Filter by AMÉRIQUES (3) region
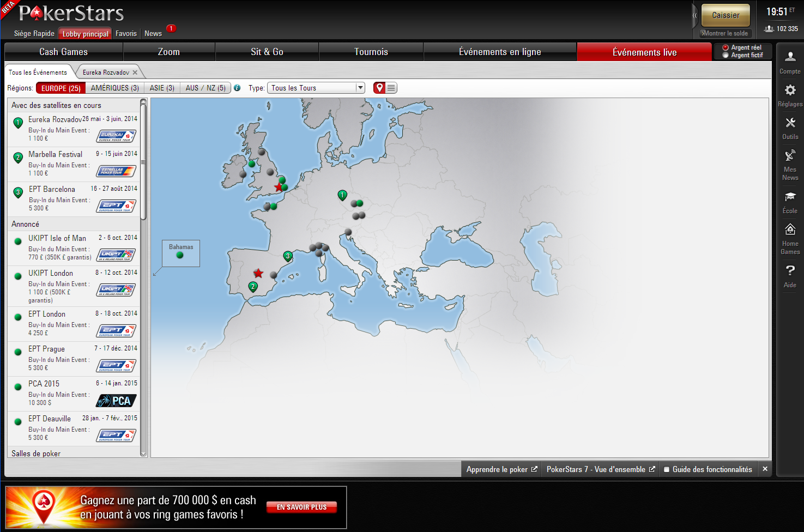Image resolution: width=804 pixels, height=532 pixels. [115, 88]
